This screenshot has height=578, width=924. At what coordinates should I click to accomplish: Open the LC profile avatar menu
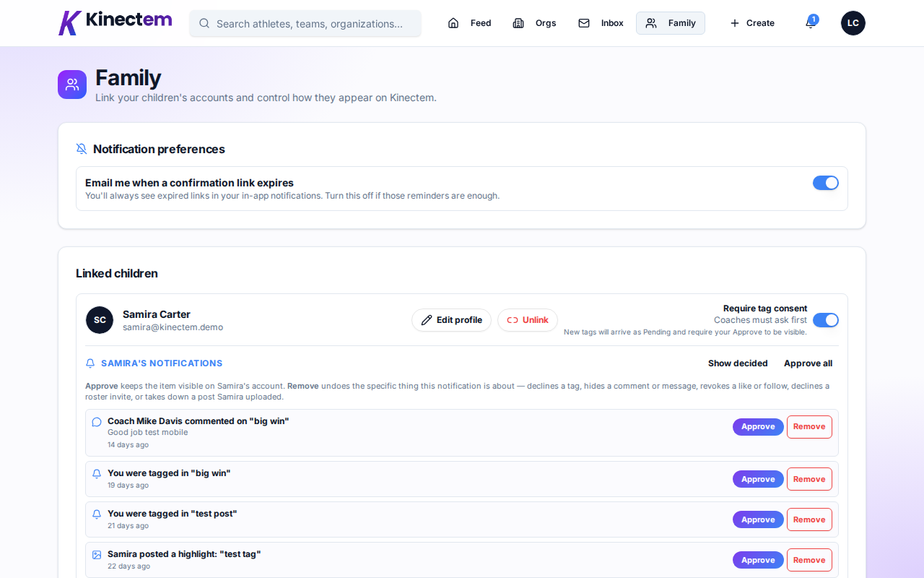pyautogui.click(x=853, y=23)
